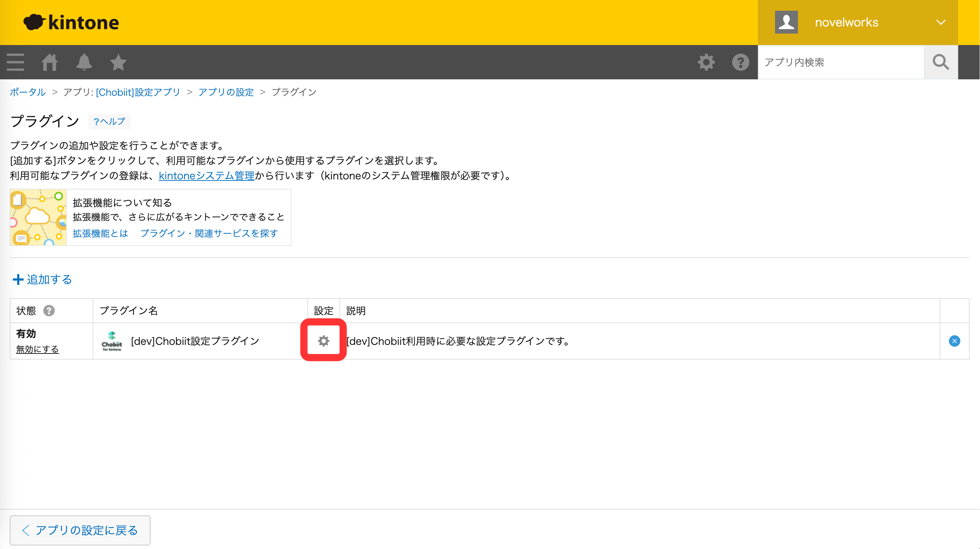Open the gear settings for Chobiit設定プラグイン
Screen dimensions: 980x549
(x=323, y=341)
